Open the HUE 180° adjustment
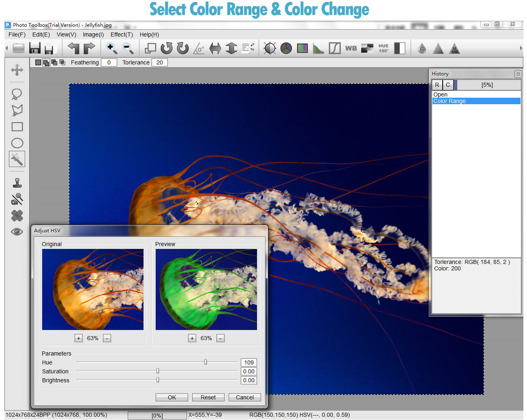 383,48
